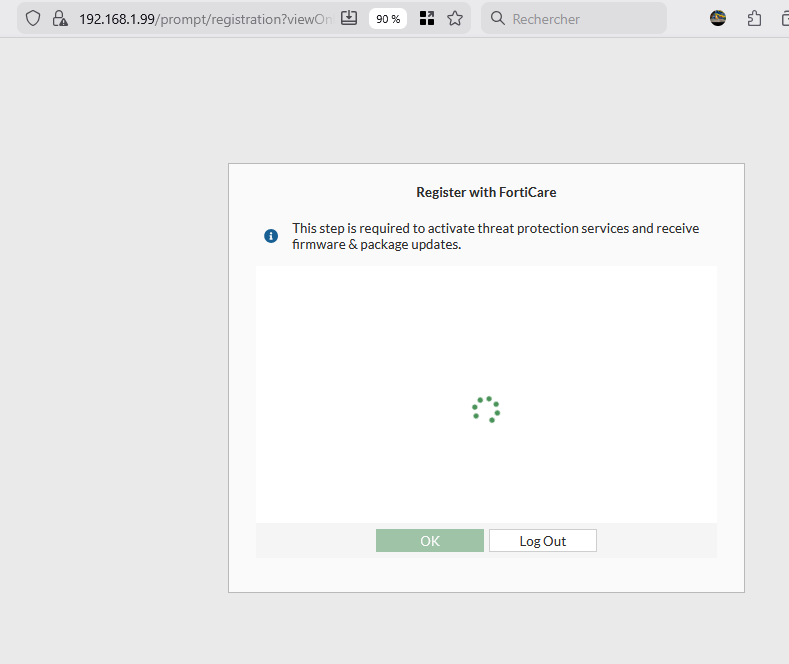Open the insecure connection padlock info
The width and height of the screenshot is (789, 664).
[x=60, y=19]
